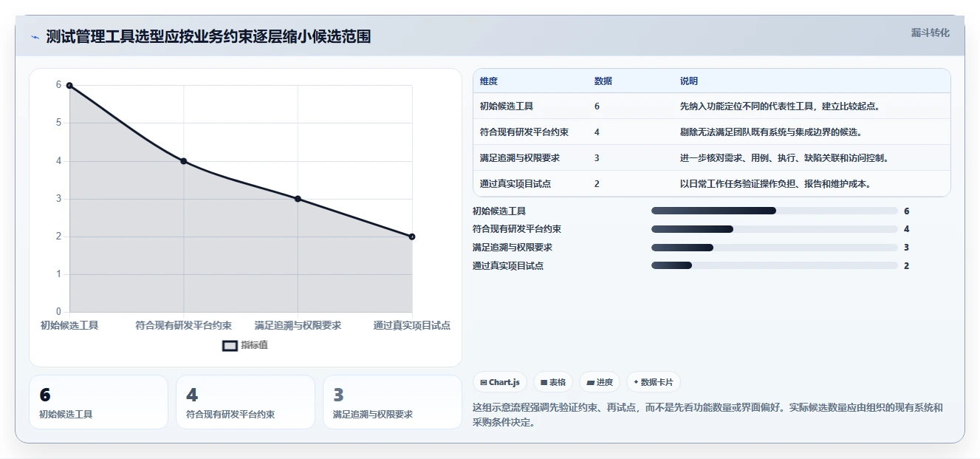Click the x-axis label 初始候选工具
980x459 pixels.
tap(69, 325)
